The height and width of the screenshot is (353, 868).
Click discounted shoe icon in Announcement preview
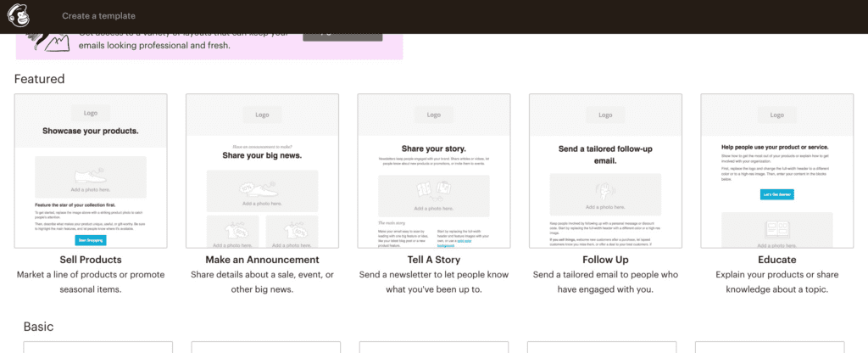(261, 189)
